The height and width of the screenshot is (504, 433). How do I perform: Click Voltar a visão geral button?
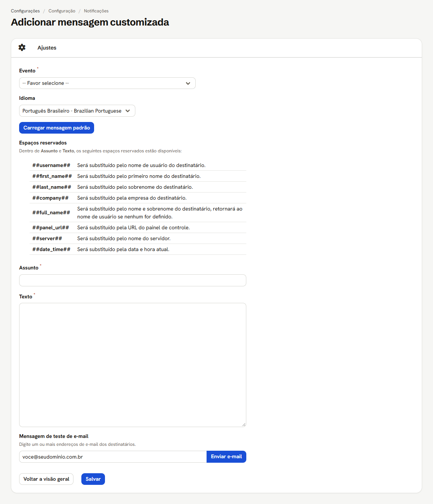click(x=46, y=479)
